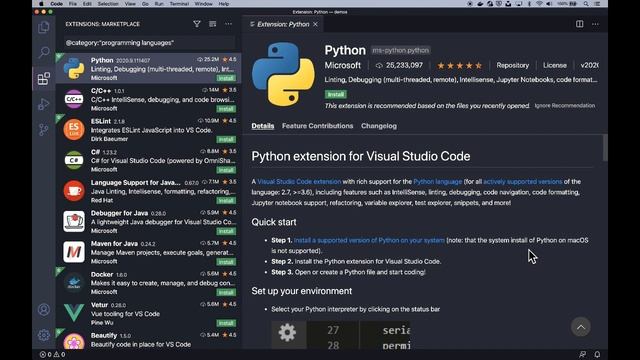Follow the Visual Studio Code extension link
Viewport: 640px width, 360px height.
[x=299, y=182]
